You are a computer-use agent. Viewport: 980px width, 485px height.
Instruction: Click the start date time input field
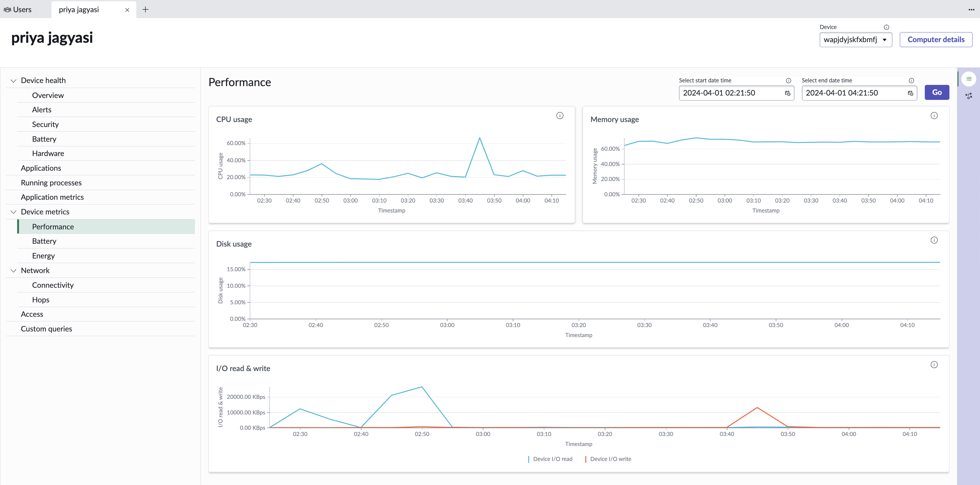pos(736,93)
